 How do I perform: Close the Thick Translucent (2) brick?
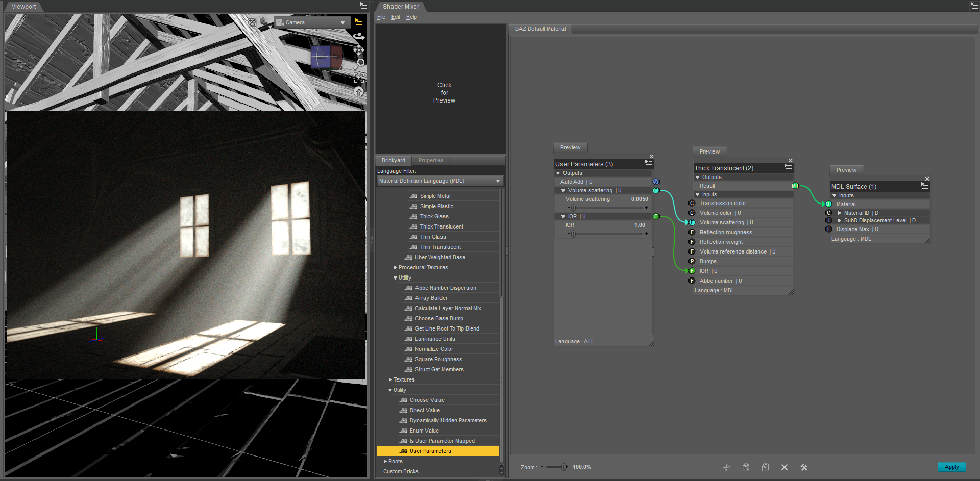point(791,160)
